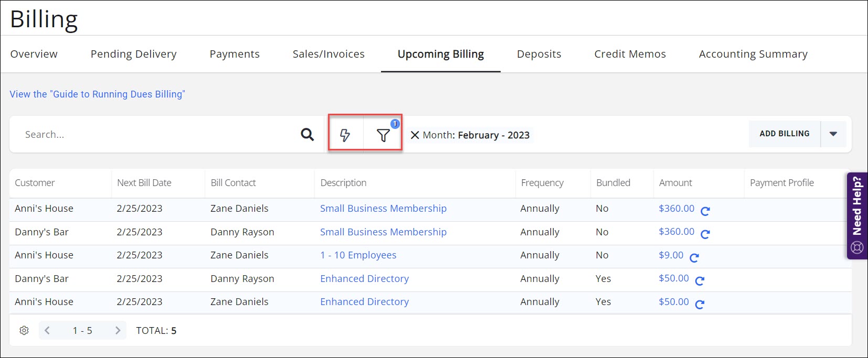Viewport: 868px width, 358px height.
Task: Open the 1 - 10 Employees description link
Action: [358, 255]
